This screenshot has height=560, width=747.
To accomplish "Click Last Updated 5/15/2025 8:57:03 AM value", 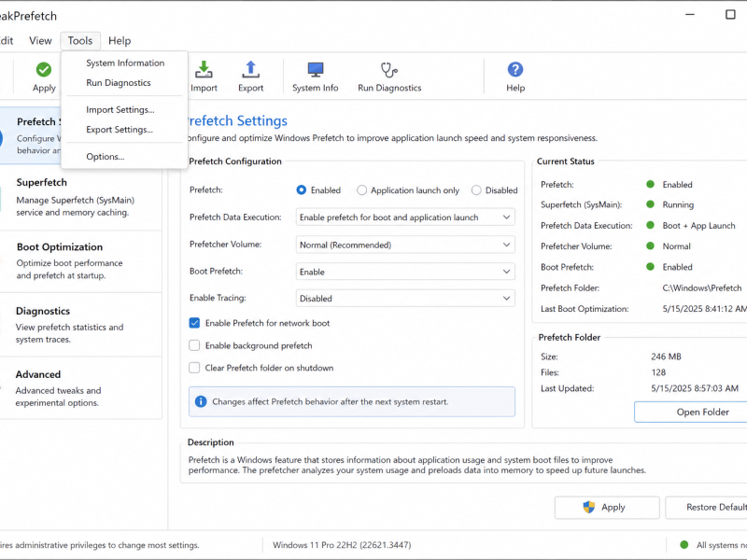I will [695, 388].
